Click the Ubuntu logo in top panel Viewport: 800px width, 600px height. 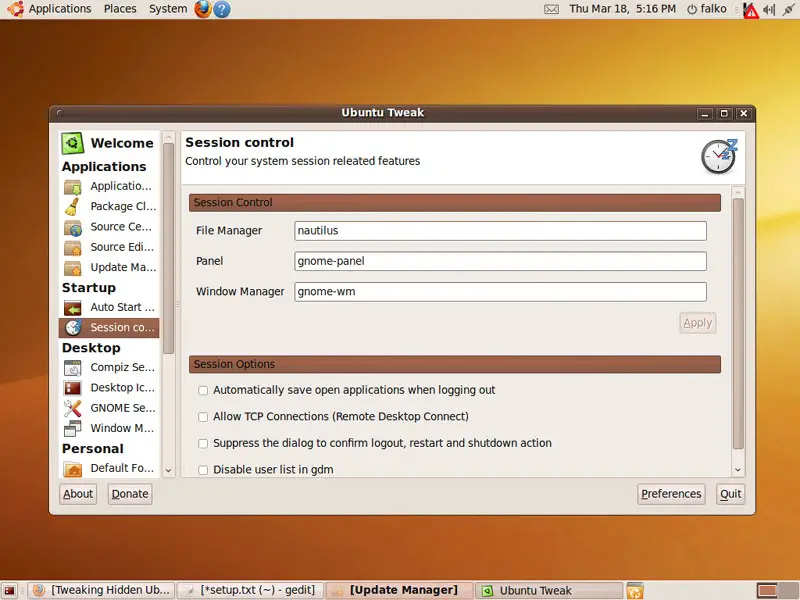click(x=14, y=9)
